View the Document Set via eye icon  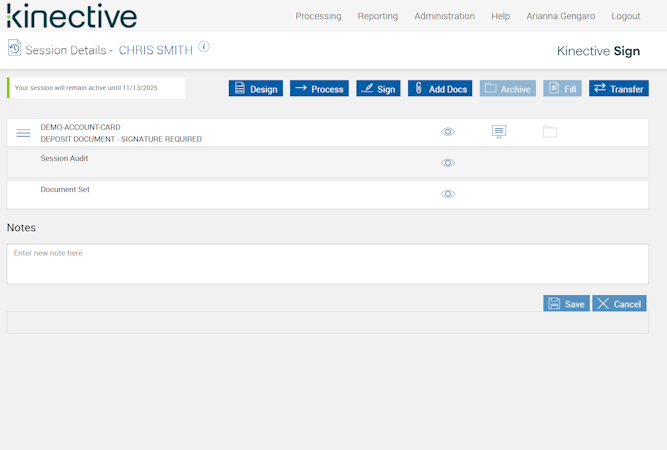coord(448,194)
